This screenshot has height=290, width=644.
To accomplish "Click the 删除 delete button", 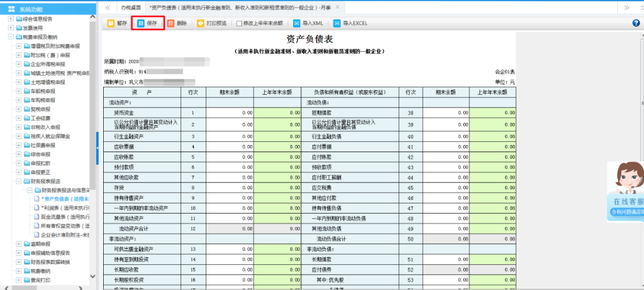I will coord(177,23).
